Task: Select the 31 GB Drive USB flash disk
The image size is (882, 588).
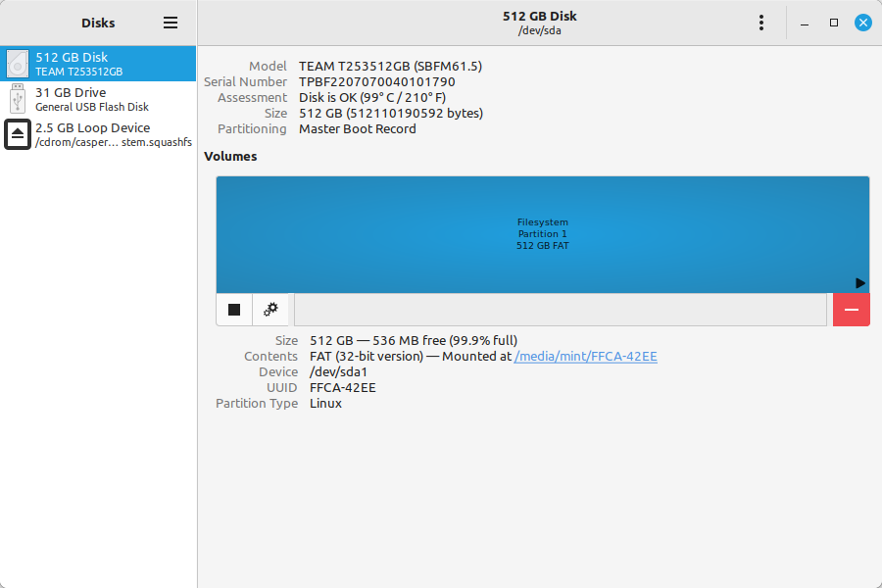Action: click(x=98, y=99)
